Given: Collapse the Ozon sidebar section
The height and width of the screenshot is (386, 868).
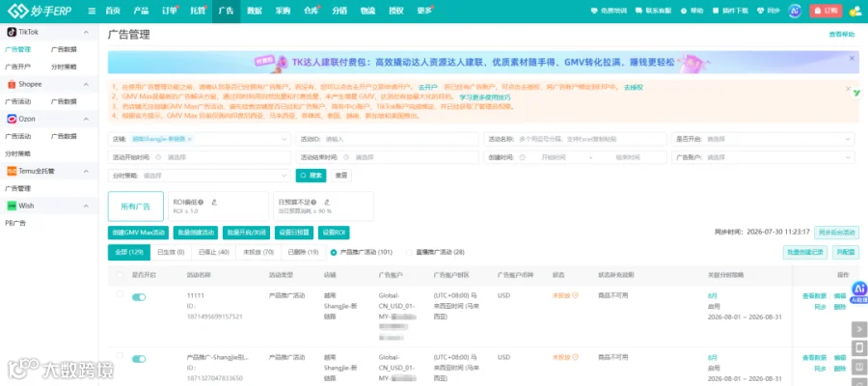Looking at the screenshot, I should tap(86, 119).
